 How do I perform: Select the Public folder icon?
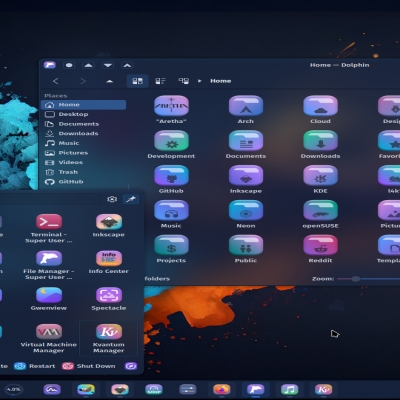pyautogui.click(x=246, y=245)
